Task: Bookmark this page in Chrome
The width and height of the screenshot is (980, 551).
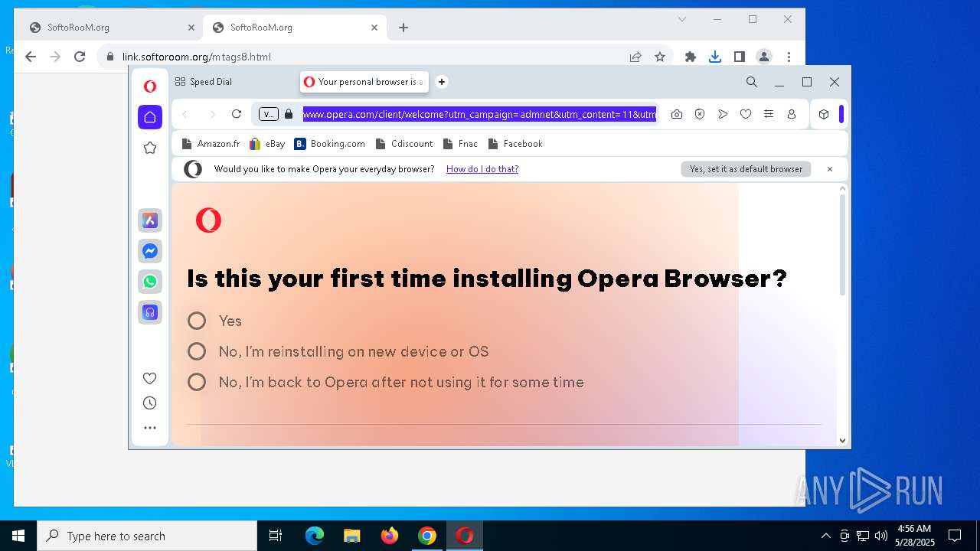Action: click(660, 57)
